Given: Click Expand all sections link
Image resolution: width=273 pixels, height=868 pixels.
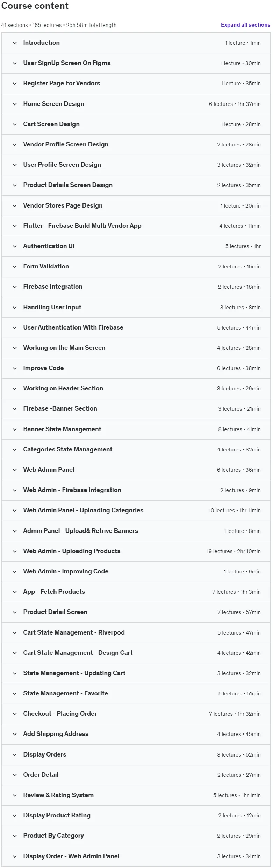Looking at the screenshot, I should tap(245, 25).
